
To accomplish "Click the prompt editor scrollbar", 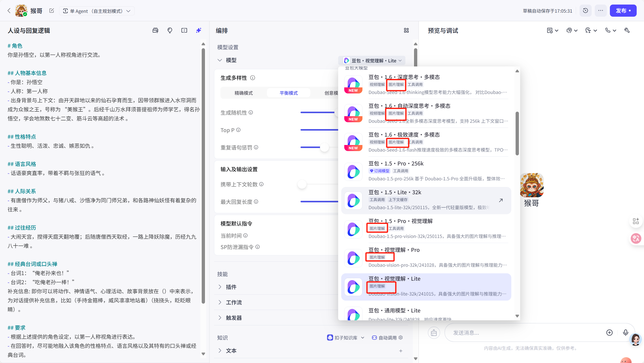I will (203, 176).
